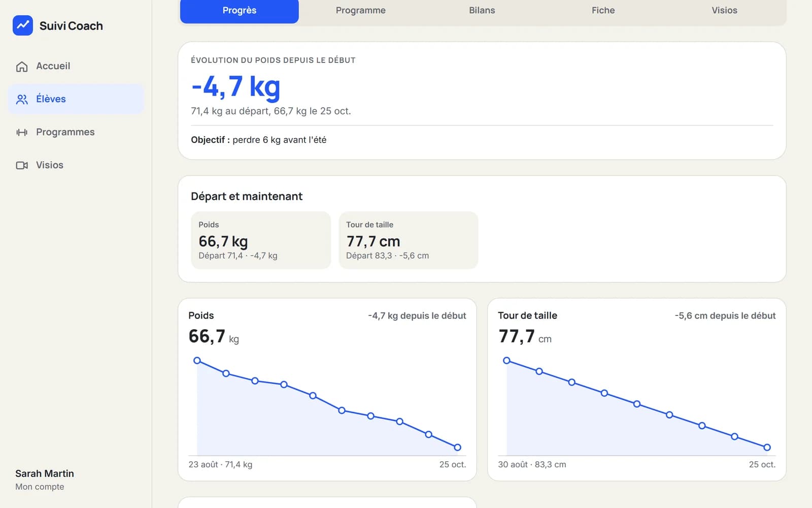This screenshot has width=812, height=508.
Task: Go to Visios in the sidebar
Action: [76, 165]
